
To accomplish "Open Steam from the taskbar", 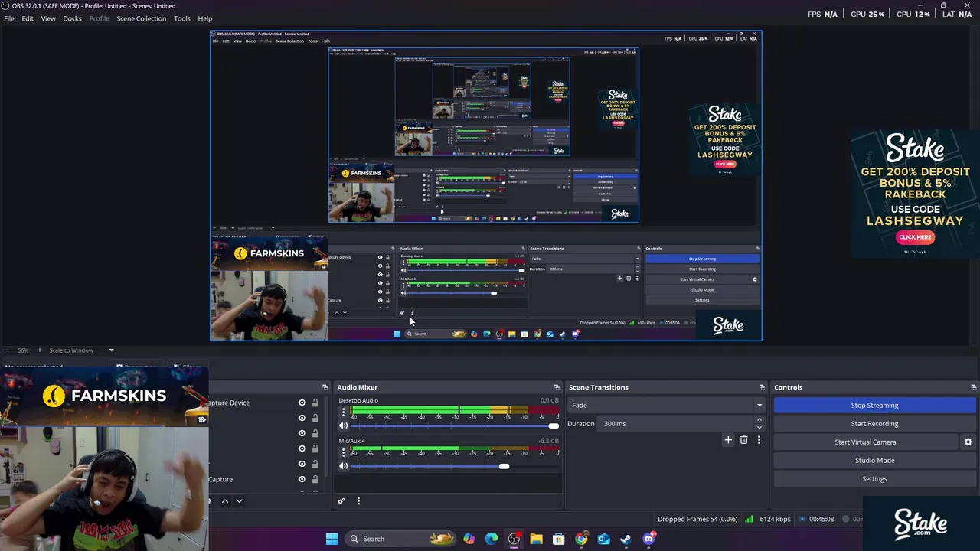I will tap(626, 539).
